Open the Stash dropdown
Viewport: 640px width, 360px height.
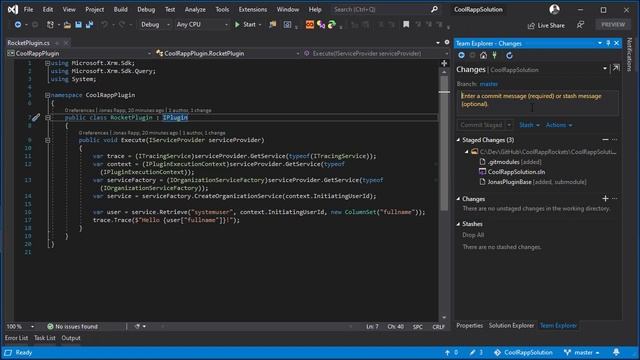(x=529, y=125)
